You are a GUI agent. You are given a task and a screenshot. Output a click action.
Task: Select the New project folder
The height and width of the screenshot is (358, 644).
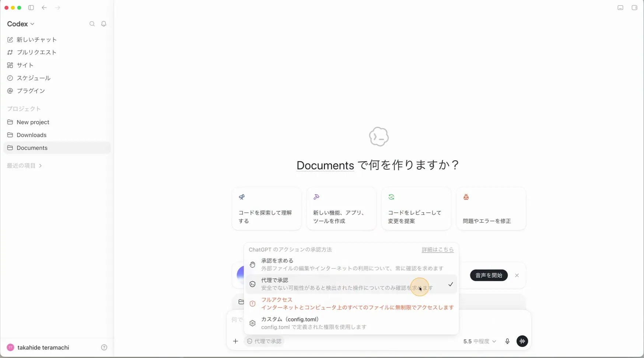click(57, 122)
